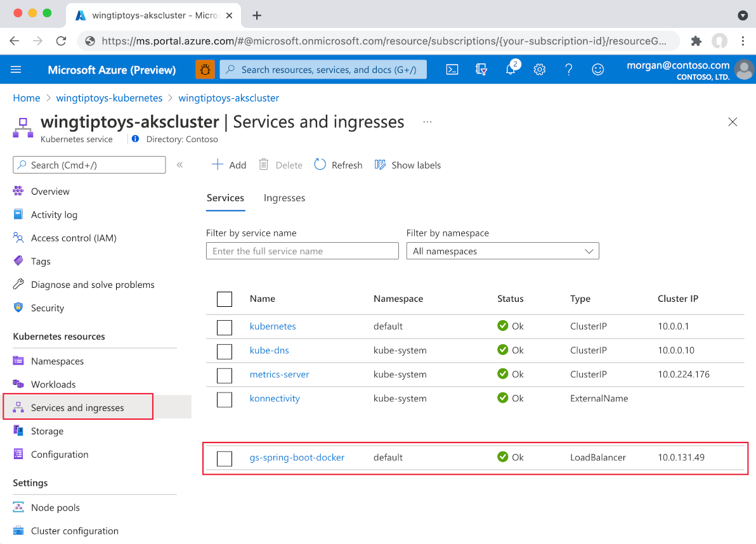Open the gs-spring-boot-docker service link
This screenshot has width=756, height=544.
tap(297, 457)
